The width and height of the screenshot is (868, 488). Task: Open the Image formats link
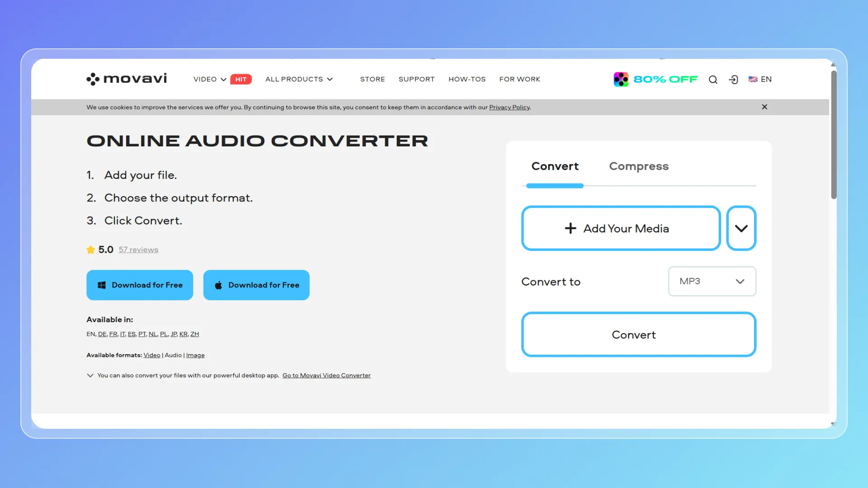coord(195,355)
